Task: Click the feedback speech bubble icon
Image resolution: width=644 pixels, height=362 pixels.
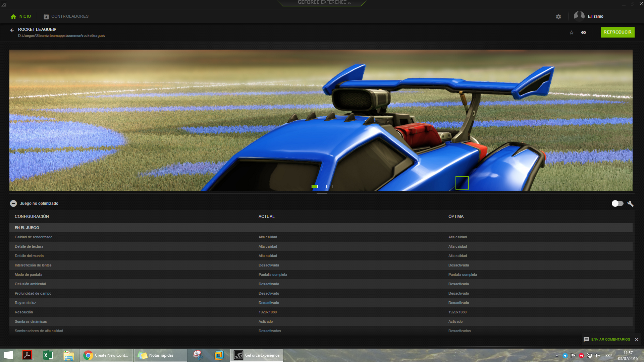Action: click(x=586, y=340)
